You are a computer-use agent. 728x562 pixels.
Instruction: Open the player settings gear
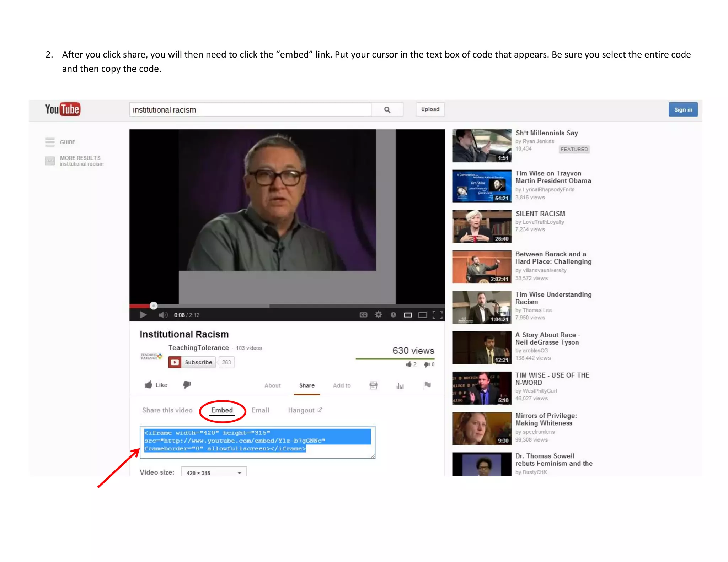pos(378,315)
